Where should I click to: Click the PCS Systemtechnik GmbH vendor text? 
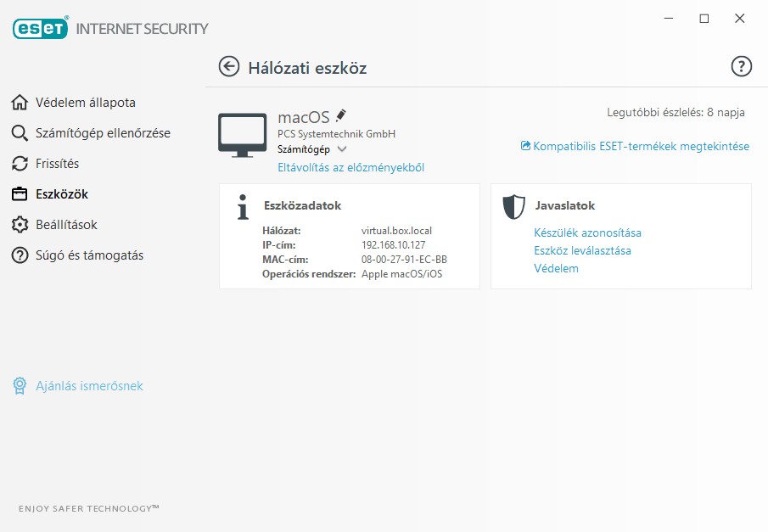click(x=337, y=134)
